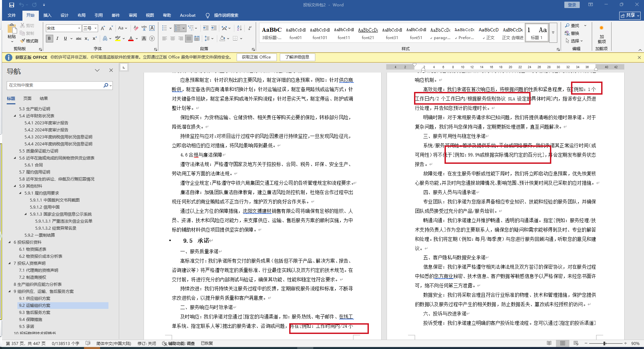The image size is (644, 349).
Task: Show or hide paragraph marks
Action: pos(250,28)
